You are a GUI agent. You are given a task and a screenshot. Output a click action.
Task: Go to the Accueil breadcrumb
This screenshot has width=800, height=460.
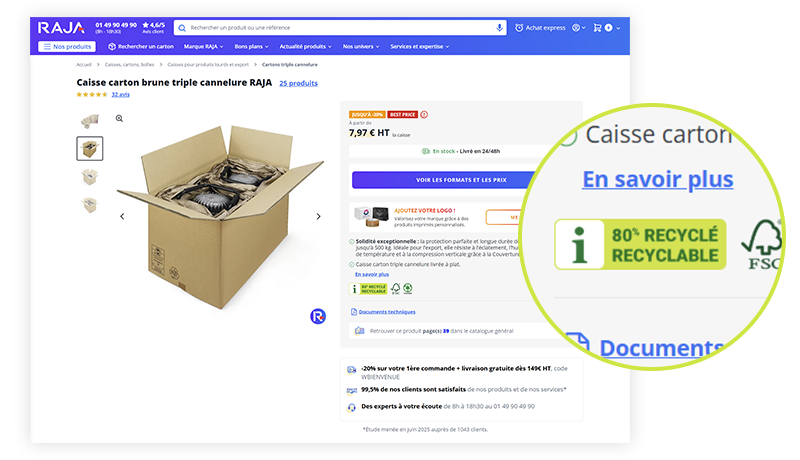tap(84, 65)
